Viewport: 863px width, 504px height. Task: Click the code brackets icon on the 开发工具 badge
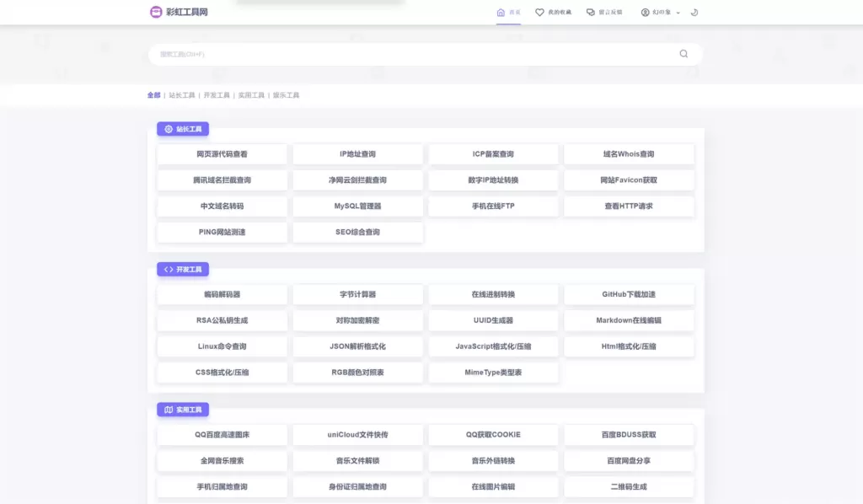tap(169, 270)
